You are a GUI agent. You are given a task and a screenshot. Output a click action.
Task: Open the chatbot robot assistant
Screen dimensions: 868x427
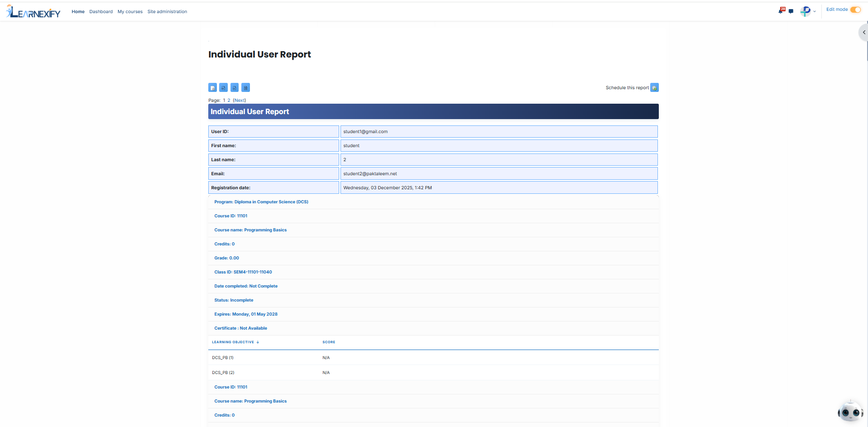pos(850,412)
